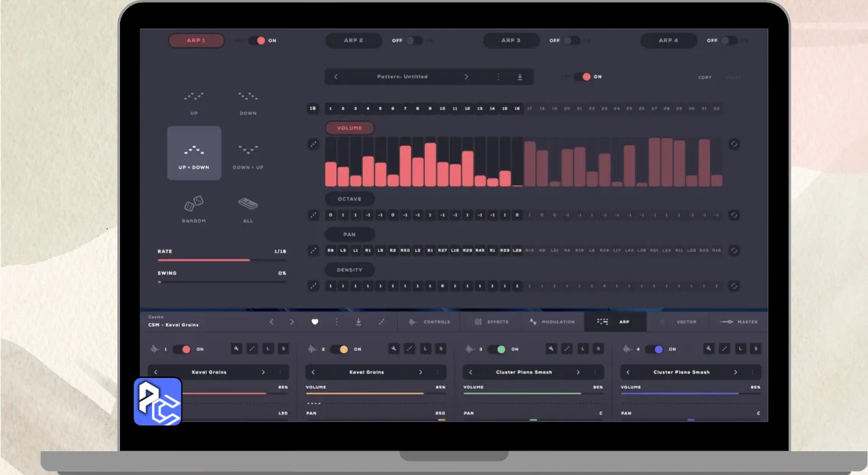Turn off layer 4 power switch

pos(654,349)
